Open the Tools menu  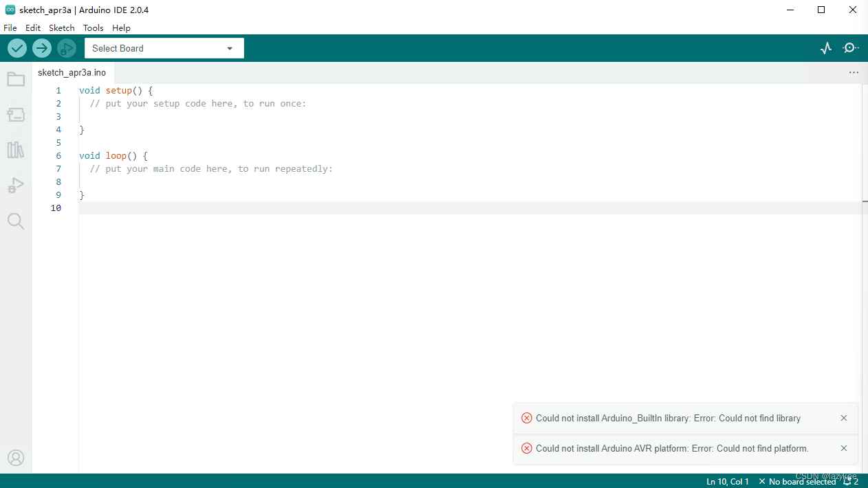pos(93,28)
